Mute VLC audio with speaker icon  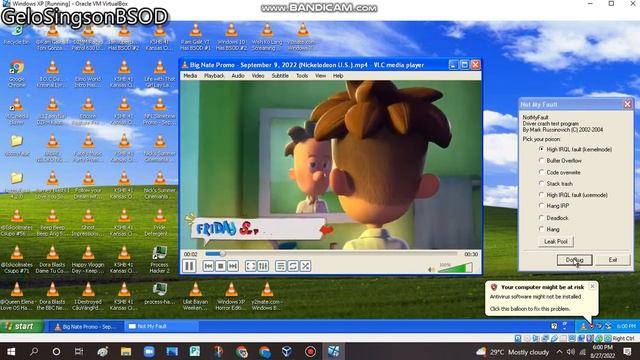pyautogui.click(x=431, y=269)
